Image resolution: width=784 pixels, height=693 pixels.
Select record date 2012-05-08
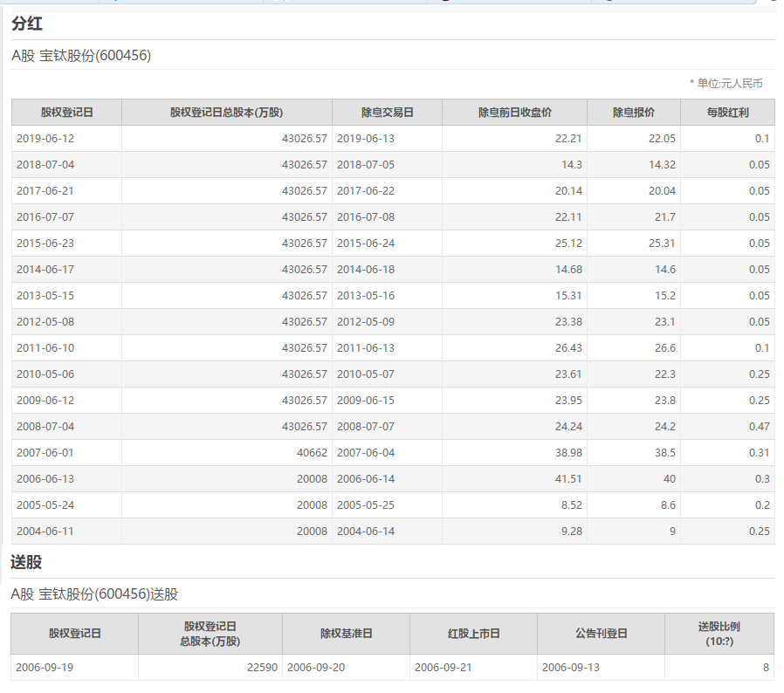(x=45, y=321)
